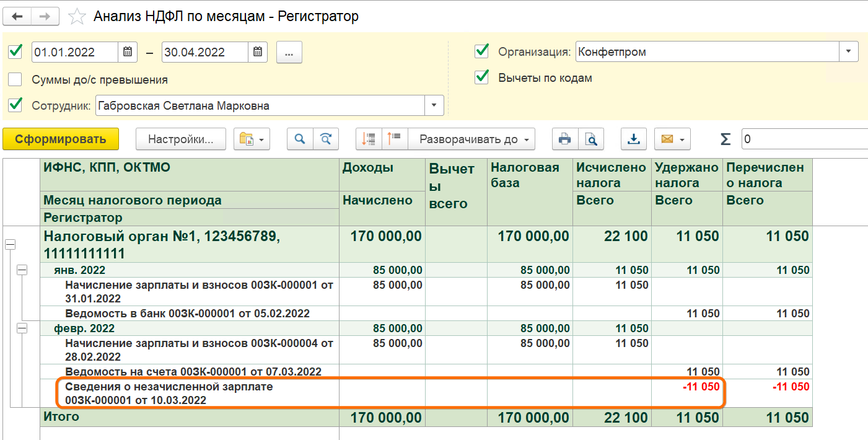Click the 22 100 calculated tax in Итого row
Image resolution: width=868 pixels, height=440 pixels.
click(x=612, y=418)
